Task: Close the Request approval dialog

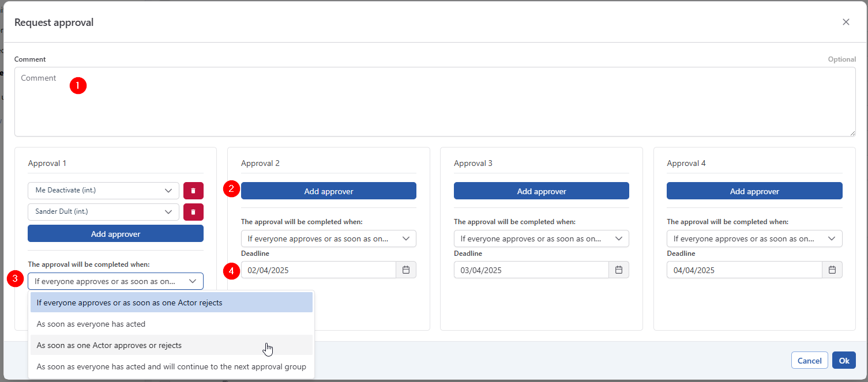Action: tap(846, 22)
